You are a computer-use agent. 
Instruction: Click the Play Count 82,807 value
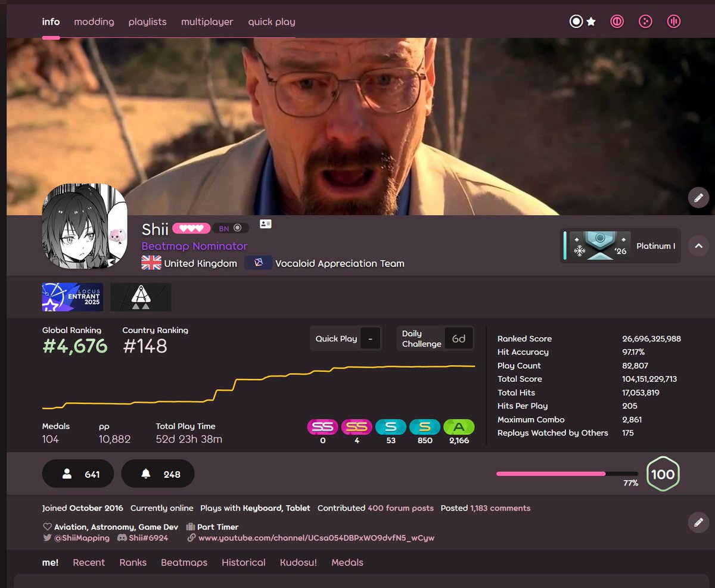click(x=635, y=366)
